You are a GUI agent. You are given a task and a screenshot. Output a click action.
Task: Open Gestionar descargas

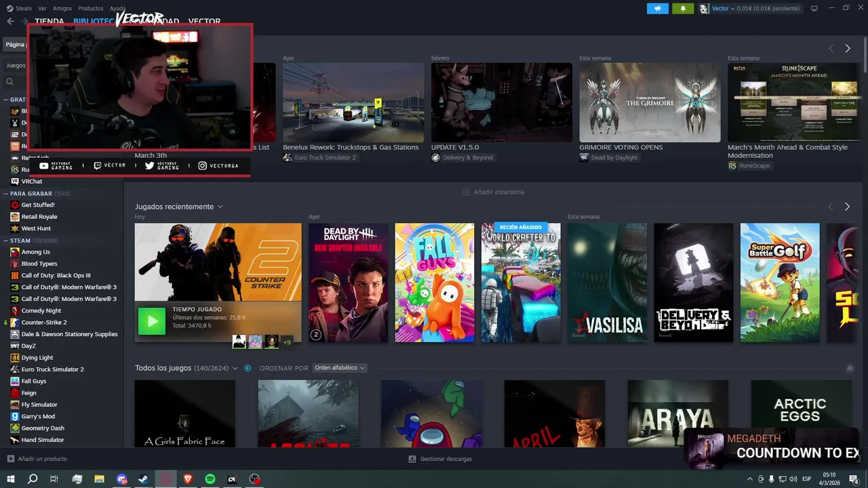pos(440,459)
